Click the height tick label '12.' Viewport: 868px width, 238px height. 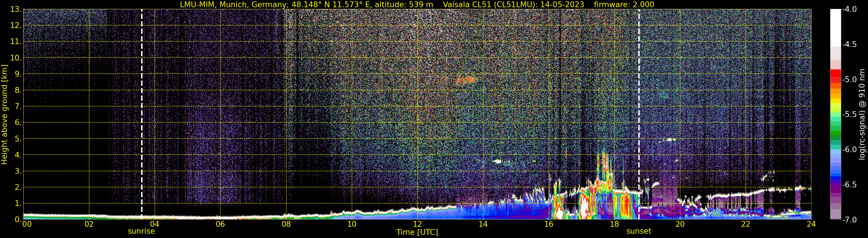coord(16,26)
